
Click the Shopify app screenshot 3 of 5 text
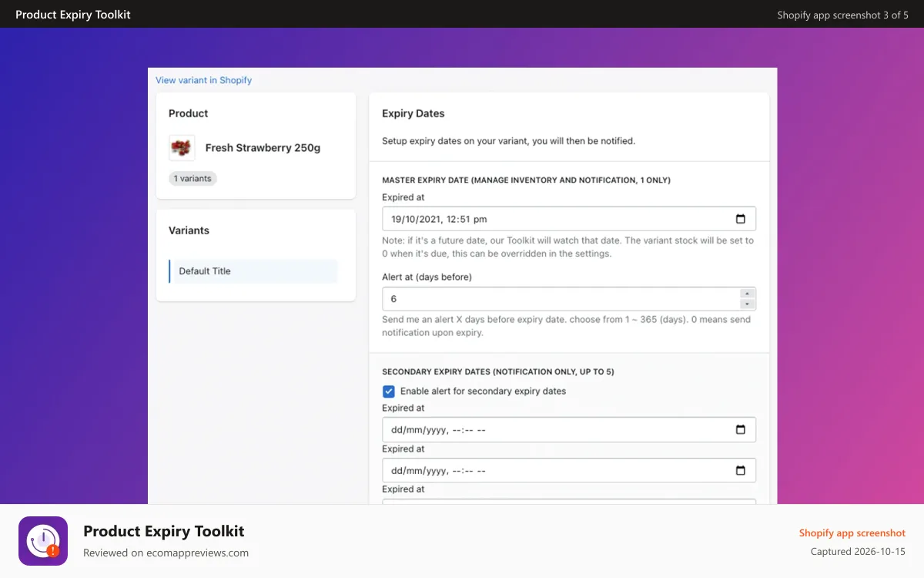843,15
